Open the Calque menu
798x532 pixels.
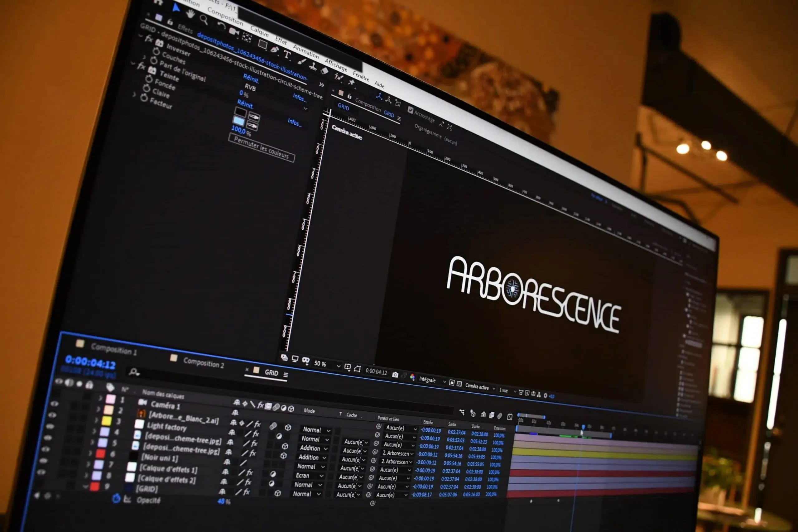pyautogui.click(x=259, y=31)
